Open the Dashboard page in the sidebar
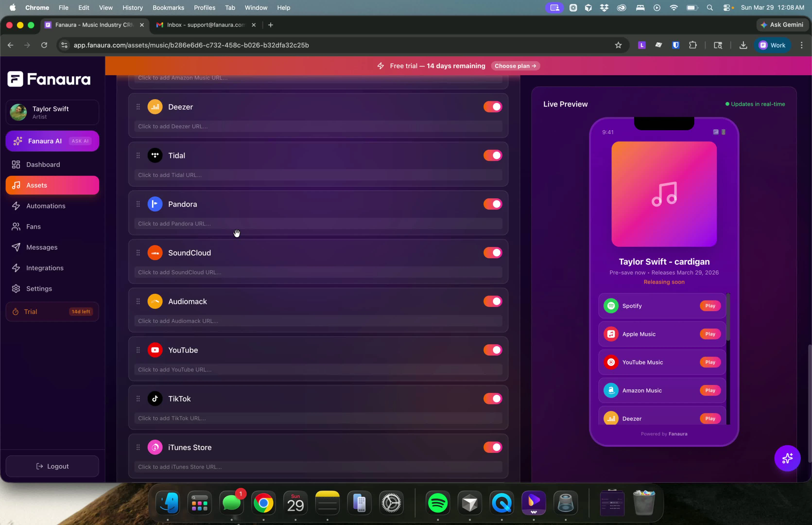Viewport: 812px width, 525px height. click(52, 165)
